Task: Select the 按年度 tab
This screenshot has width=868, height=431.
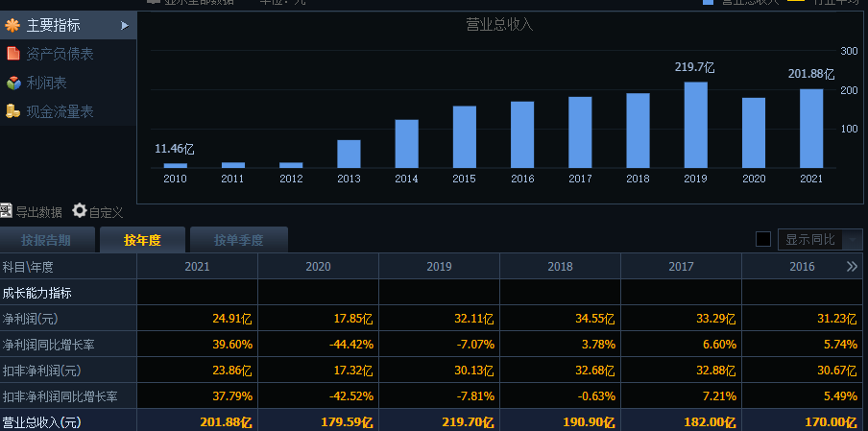Action: click(x=142, y=240)
